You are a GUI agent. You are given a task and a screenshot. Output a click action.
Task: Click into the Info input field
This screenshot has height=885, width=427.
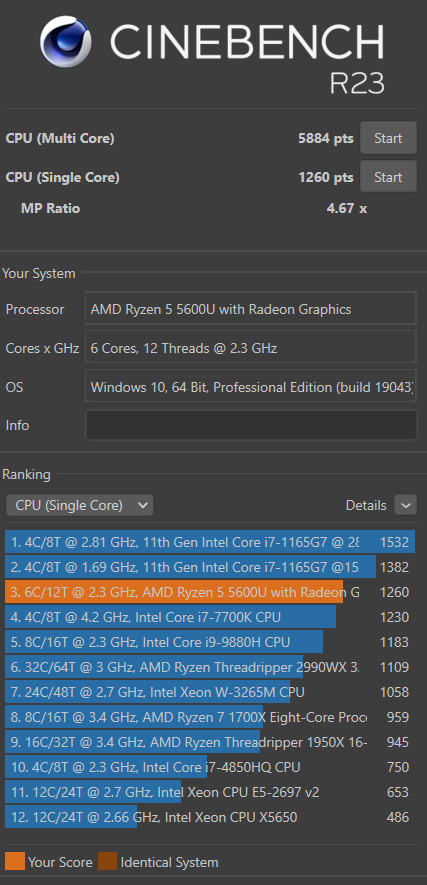[x=251, y=425]
